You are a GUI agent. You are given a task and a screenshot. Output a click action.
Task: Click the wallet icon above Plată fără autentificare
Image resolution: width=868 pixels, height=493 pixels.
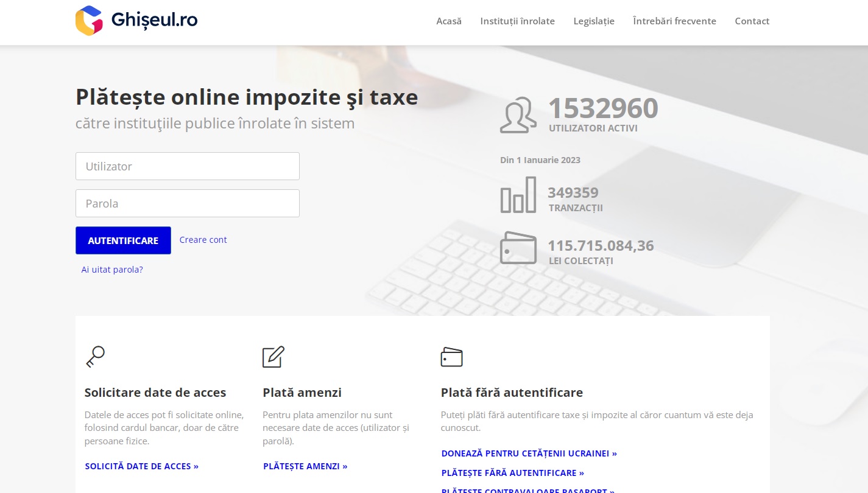(451, 357)
